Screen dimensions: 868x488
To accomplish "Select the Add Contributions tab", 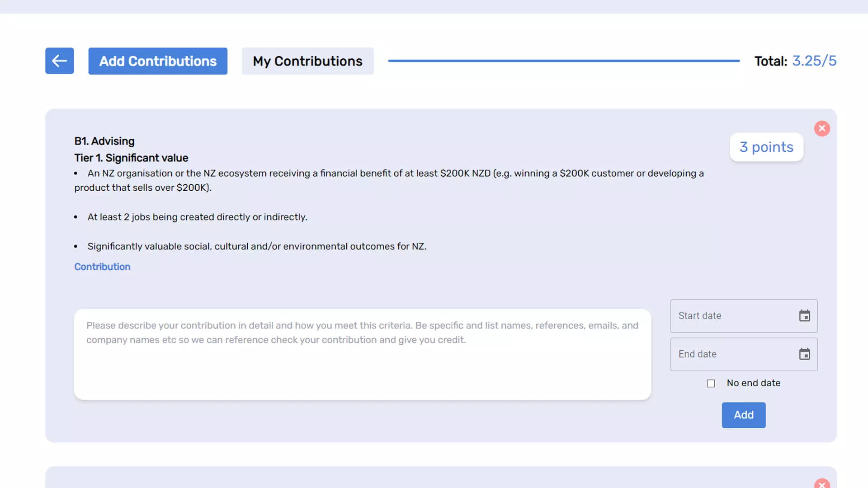I will [158, 61].
